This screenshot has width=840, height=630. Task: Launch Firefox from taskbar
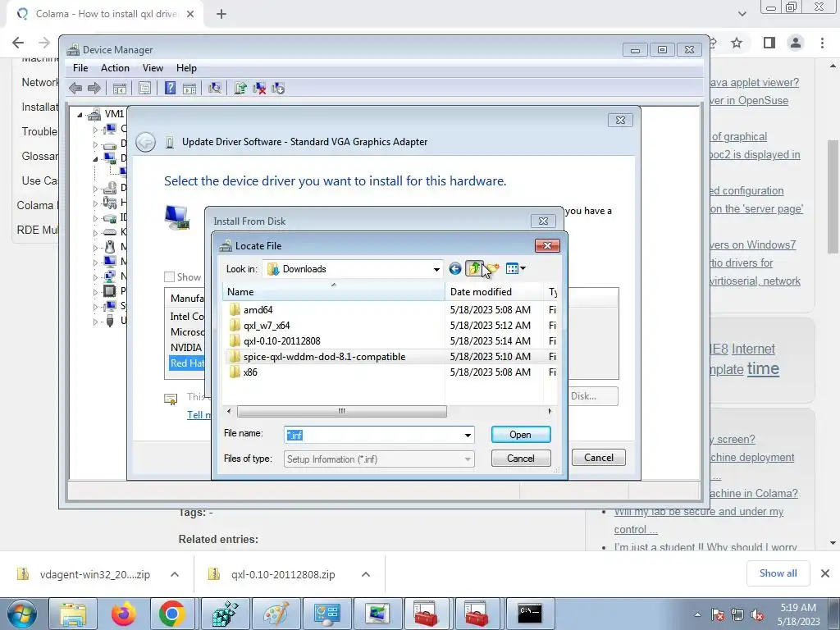[124, 614]
